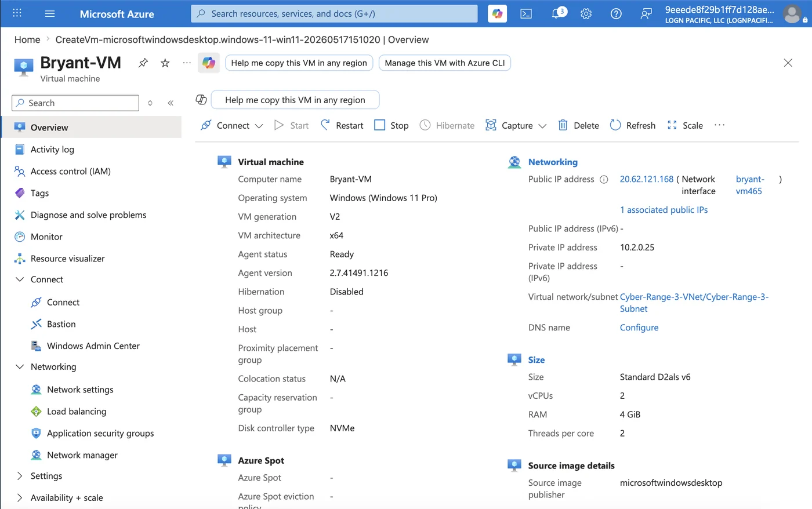This screenshot has width=812, height=509.
Task: Open more options ellipsis beside Bryant-VM title
Action: tap(187, 63)
